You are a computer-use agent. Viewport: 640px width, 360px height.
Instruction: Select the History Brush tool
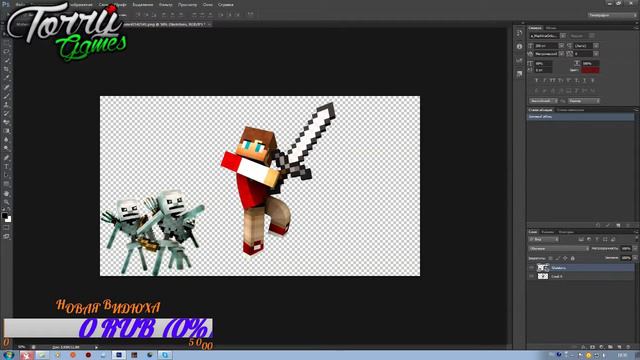click(x=7, y=113)
